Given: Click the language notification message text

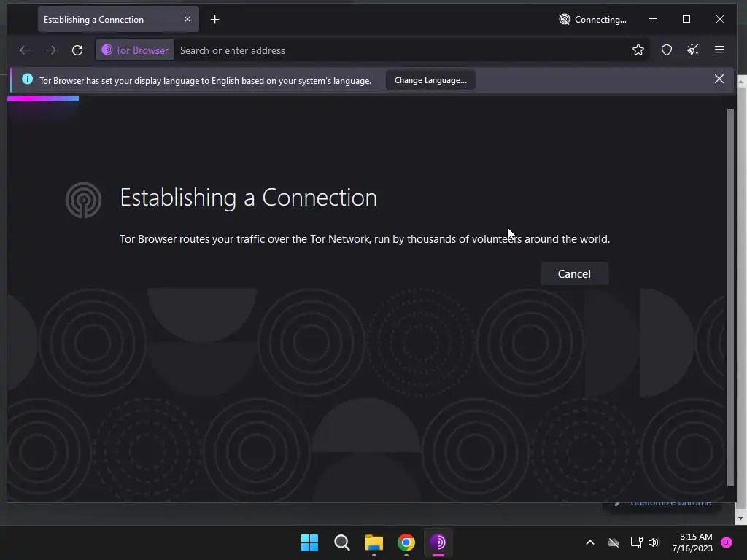Looking at the screenshot, I should coord(205,80).
